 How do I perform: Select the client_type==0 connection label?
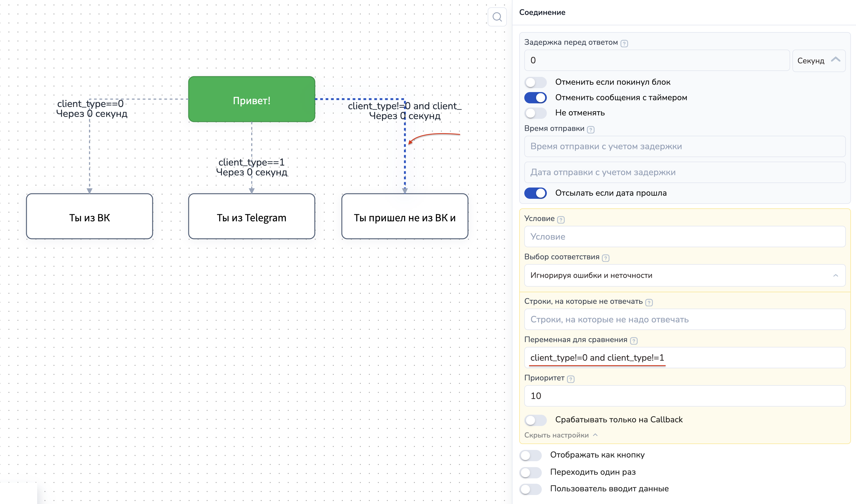point(90,104)
